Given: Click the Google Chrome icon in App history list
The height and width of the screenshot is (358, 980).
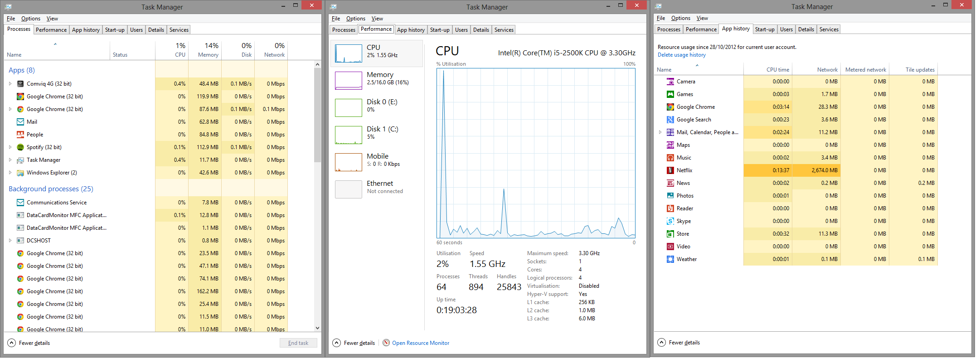Looking at the screenshot, I should pos(670,107).
